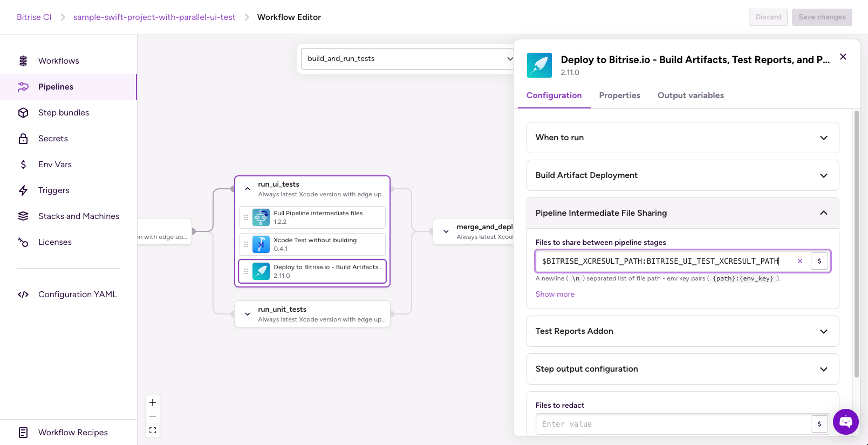Click the Step bundles cube icon
This screenshot has width=868, height=445.
[23, 113]
